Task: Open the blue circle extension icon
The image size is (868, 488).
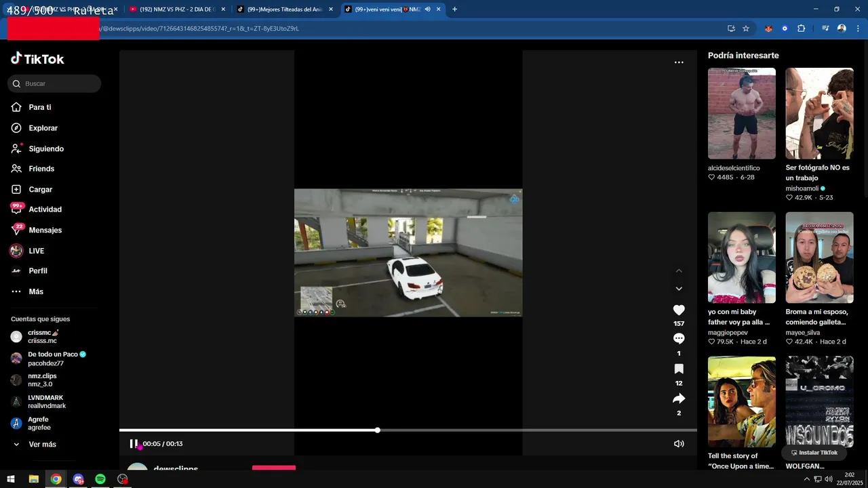Action: (x=785, y=28)
